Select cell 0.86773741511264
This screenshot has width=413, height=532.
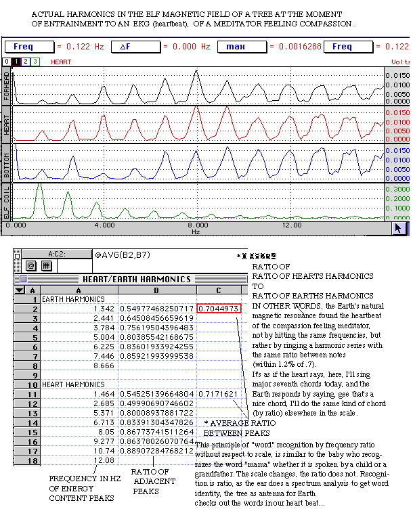coord(157,433)
